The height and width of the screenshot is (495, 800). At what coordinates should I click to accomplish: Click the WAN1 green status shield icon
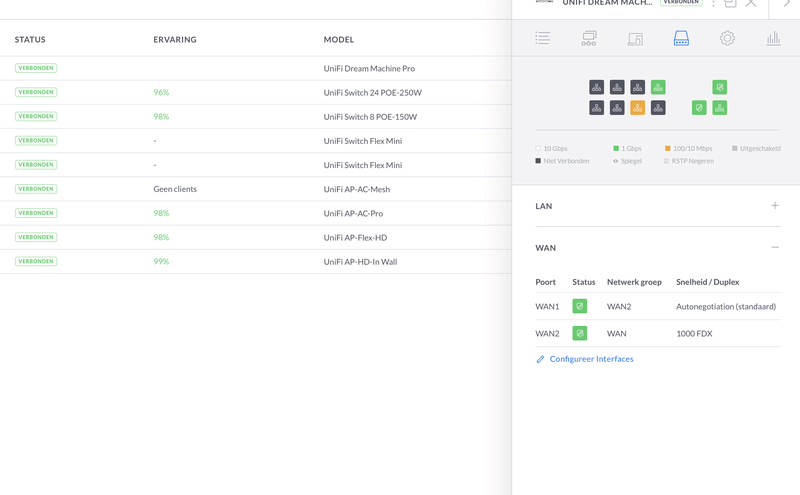tap(580, 306)
